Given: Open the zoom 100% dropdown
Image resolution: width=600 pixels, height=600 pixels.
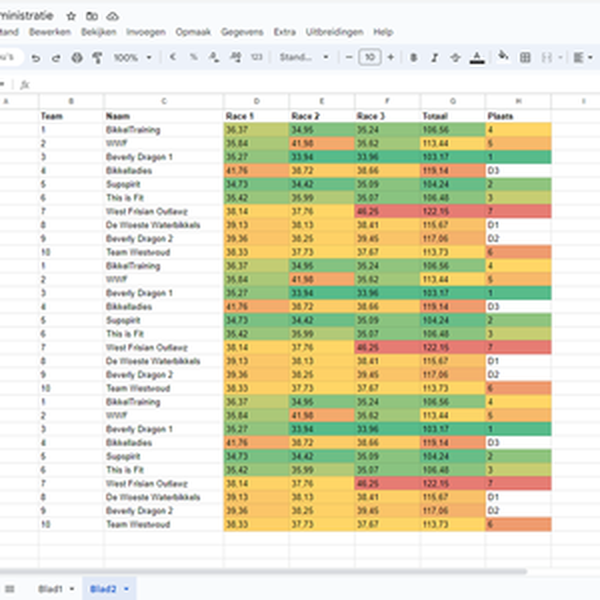Looking at the screenshot, I should click(x=132, y=58).
